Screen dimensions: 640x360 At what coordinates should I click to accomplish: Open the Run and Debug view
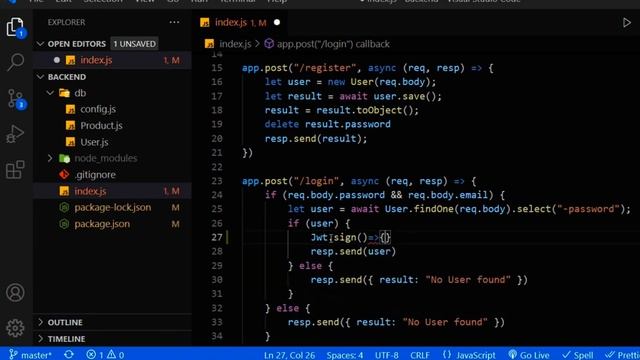coord(15,134)
